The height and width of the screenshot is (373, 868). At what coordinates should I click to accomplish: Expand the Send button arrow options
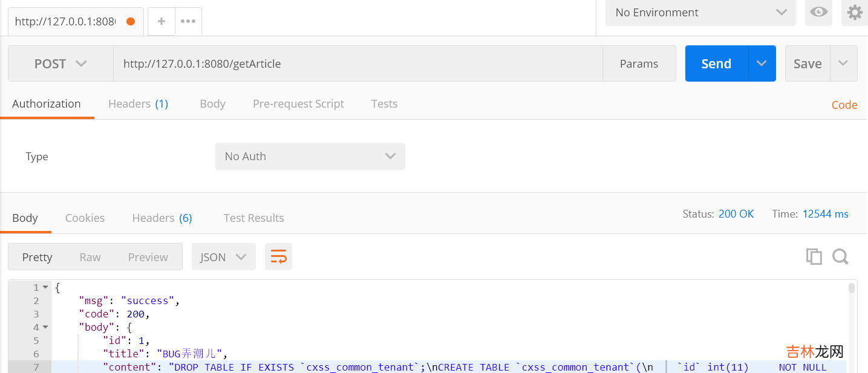pos(762,63)
